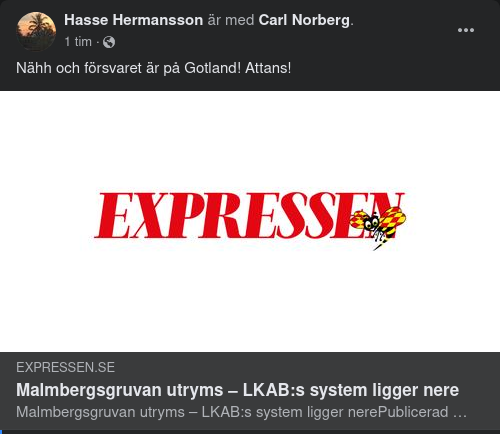The width and height of the screenshot is (500, 434).
Task: Click the "1 tim" post timestamp
Action: pos(78,42)
